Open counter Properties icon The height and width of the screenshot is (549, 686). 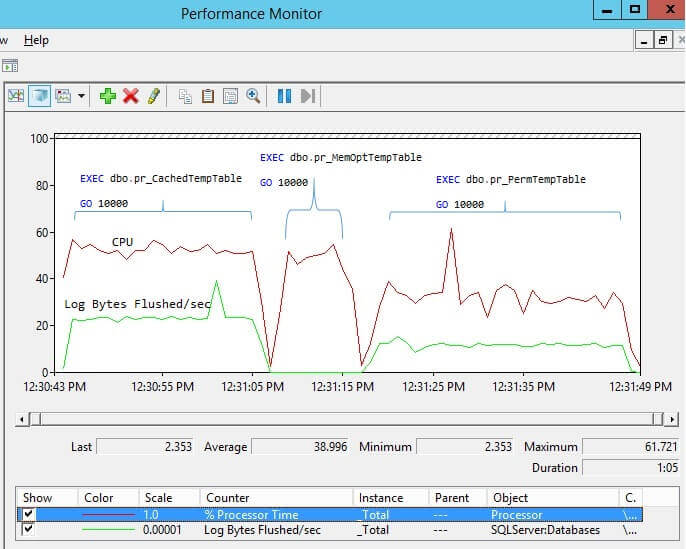click(230, 96)
